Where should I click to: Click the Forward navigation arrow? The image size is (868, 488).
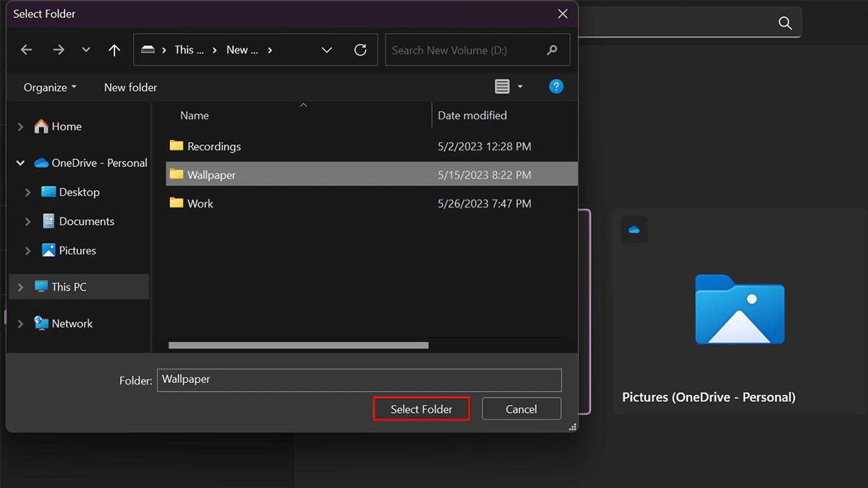(59, 50)
